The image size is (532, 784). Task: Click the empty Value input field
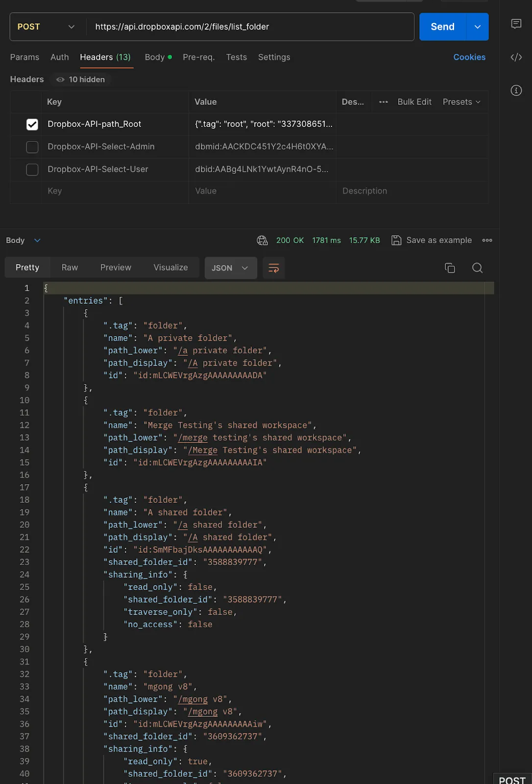pyautogui.click(x=263, y=192)
